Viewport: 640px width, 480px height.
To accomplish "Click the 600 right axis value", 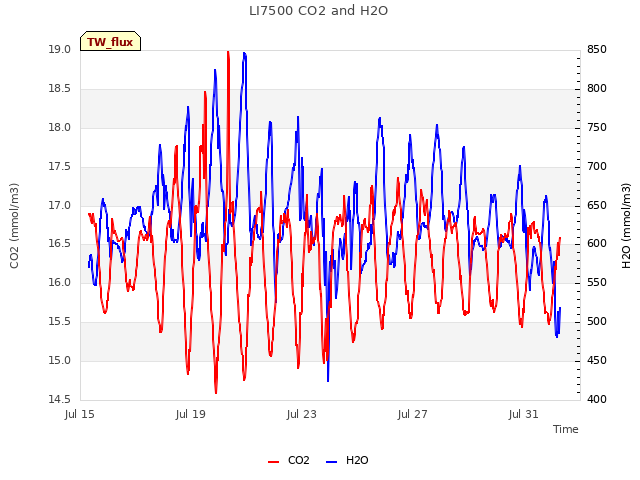I will [x=597, y=244].
